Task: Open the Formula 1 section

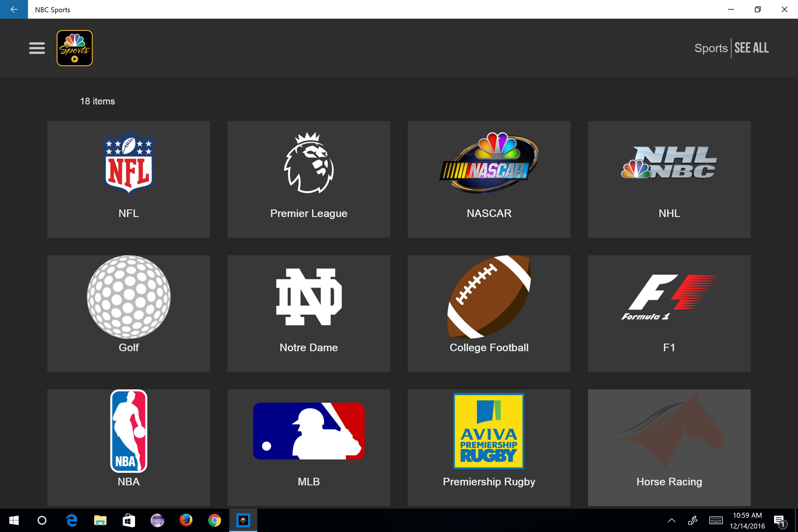Action: click(668, 303)
